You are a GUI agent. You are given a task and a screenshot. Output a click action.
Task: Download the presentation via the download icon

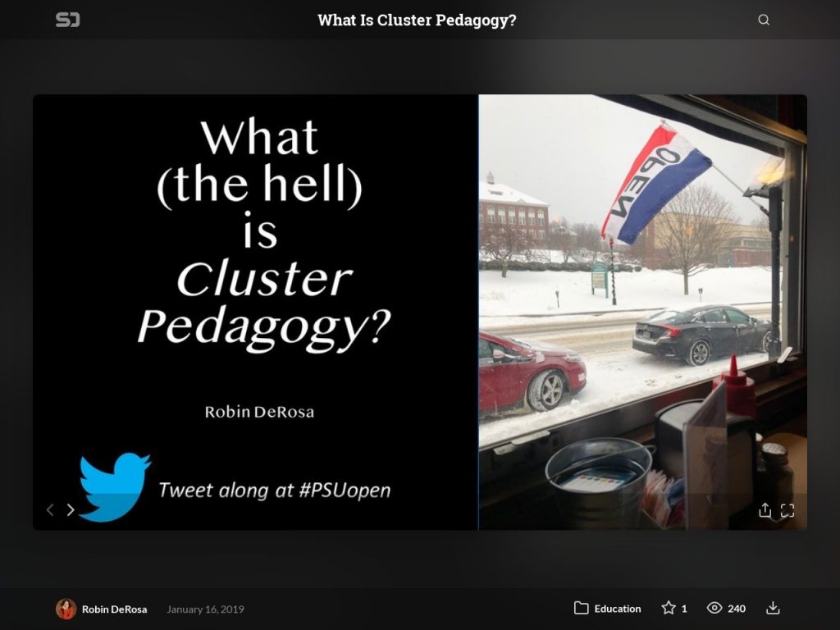click(x=772, y=609)
